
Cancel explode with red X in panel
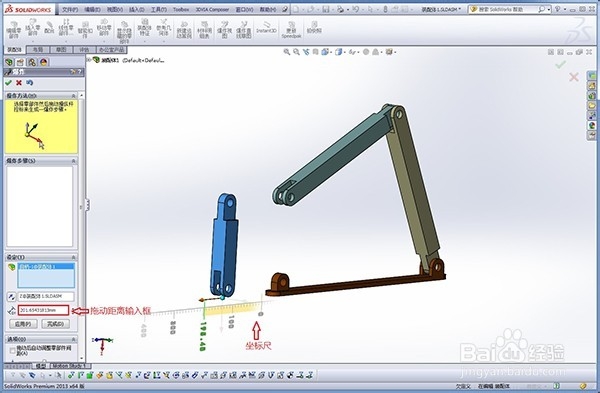point(19,83)
